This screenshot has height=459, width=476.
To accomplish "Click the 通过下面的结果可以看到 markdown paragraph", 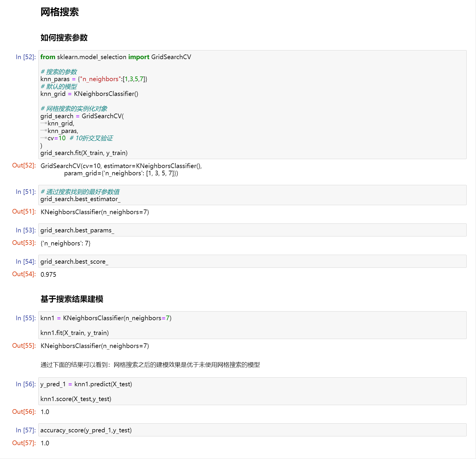I will coord(150,365).
